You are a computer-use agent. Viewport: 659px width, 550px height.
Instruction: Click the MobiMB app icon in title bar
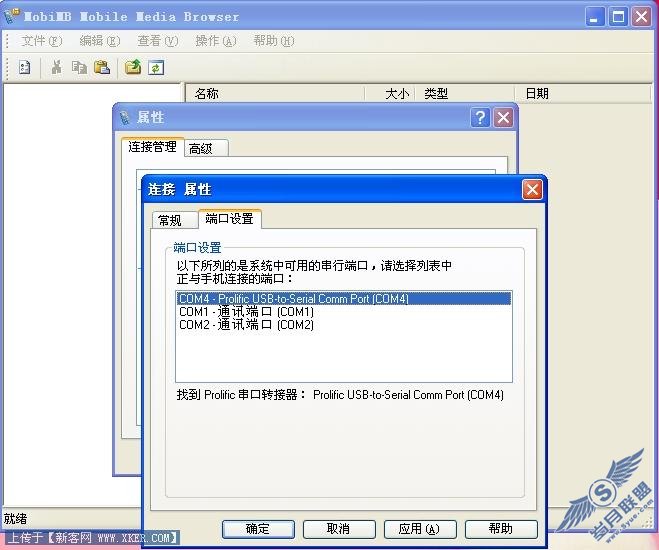coord(11,16)
